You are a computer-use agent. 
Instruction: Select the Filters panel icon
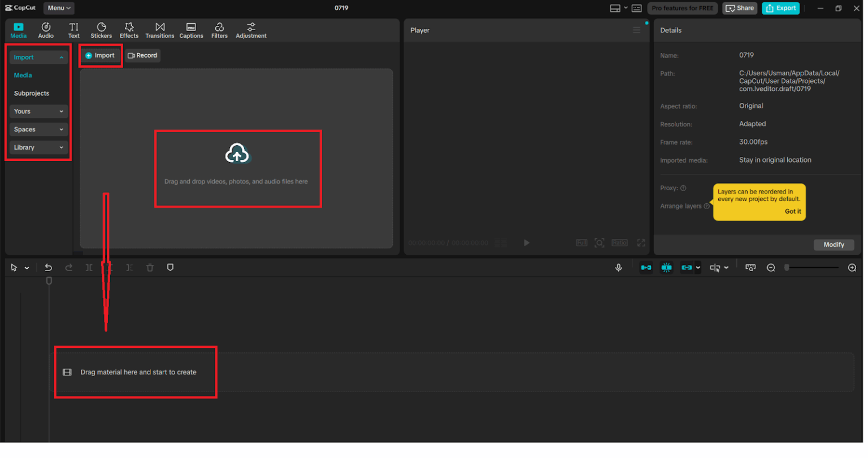click(x=219, y=29)
